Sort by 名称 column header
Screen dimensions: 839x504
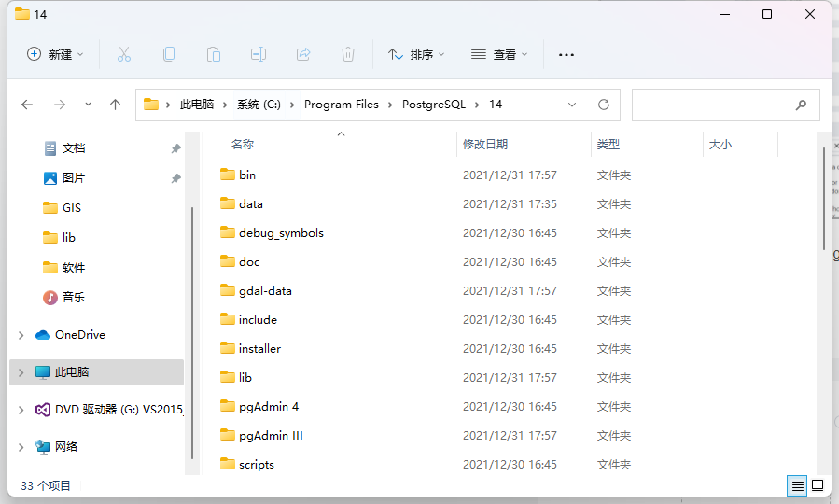243,144
